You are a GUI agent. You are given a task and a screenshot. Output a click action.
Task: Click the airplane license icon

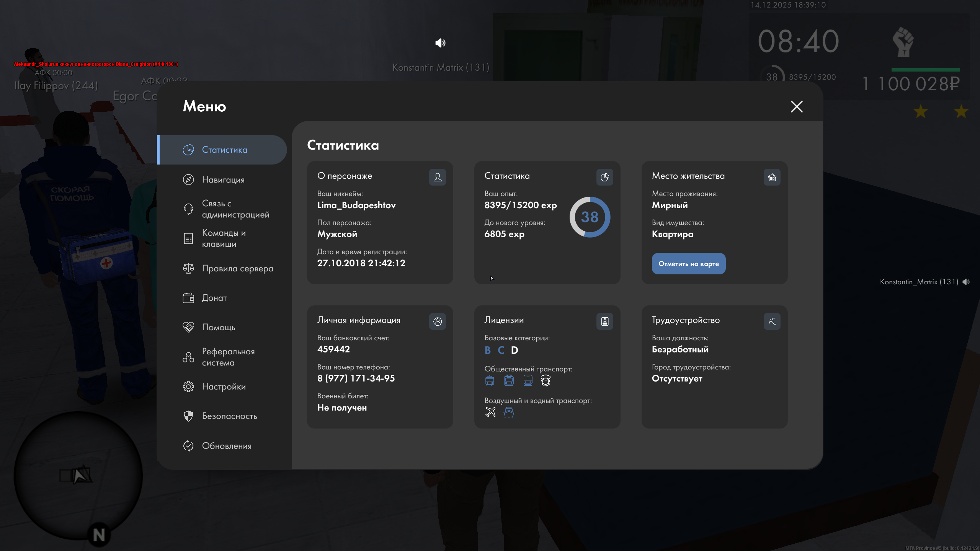click(490, 412)
